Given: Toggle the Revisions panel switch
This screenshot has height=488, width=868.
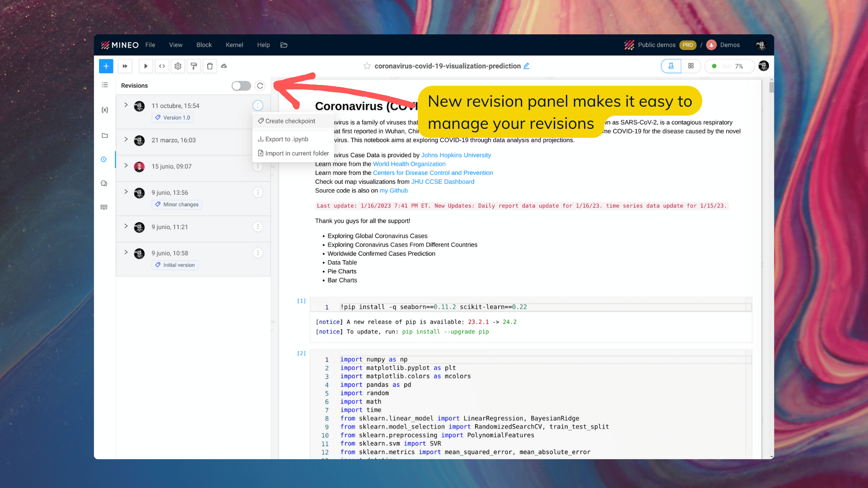Looking at the screenshot, I should 241,86.
